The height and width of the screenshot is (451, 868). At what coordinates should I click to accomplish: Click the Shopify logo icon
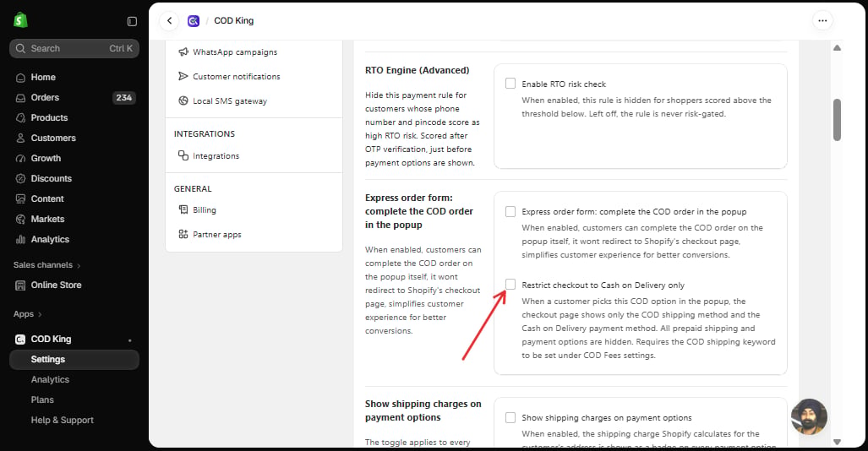point(20,20)
